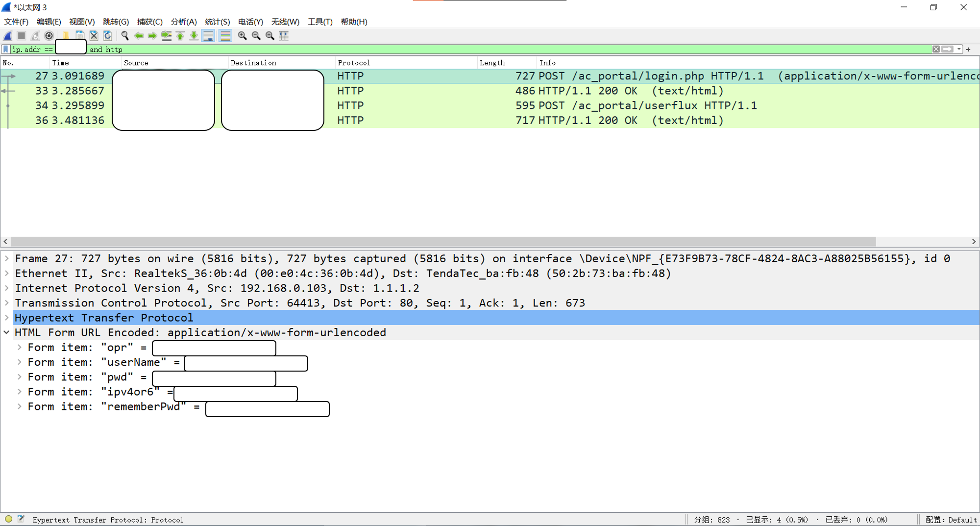This screenshot has height=526, width=980.
Task: Go back to the previous packet
Action: pyautogui.click(x=139, y=36)
